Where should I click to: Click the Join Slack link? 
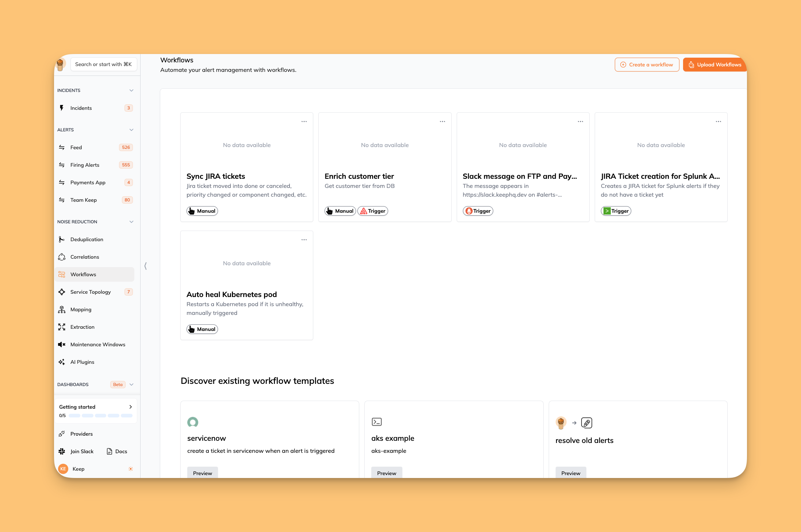click(76, 451)
